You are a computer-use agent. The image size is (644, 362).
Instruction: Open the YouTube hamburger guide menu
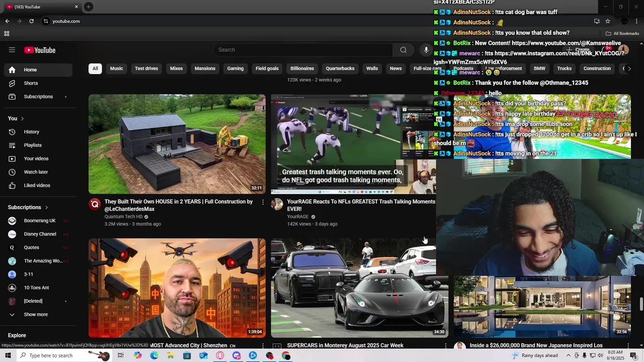click(12, 50)
